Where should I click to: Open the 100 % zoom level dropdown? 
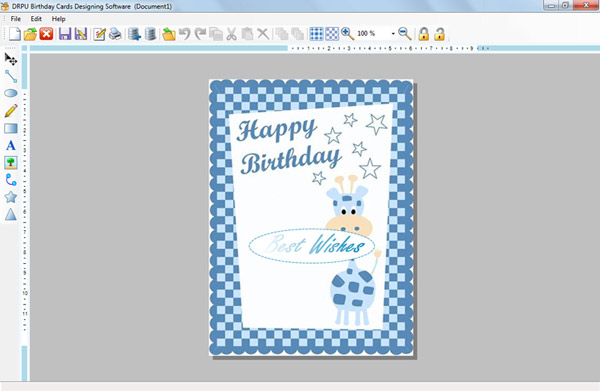click(x=393, y=34)
